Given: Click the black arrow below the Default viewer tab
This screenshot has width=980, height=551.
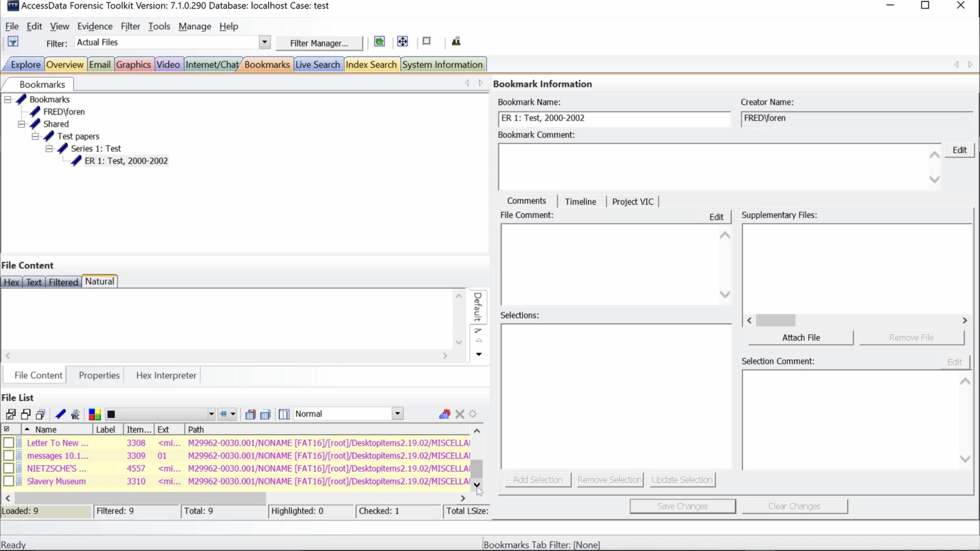Looking at the screenshot, I should [x=479, y=354].
